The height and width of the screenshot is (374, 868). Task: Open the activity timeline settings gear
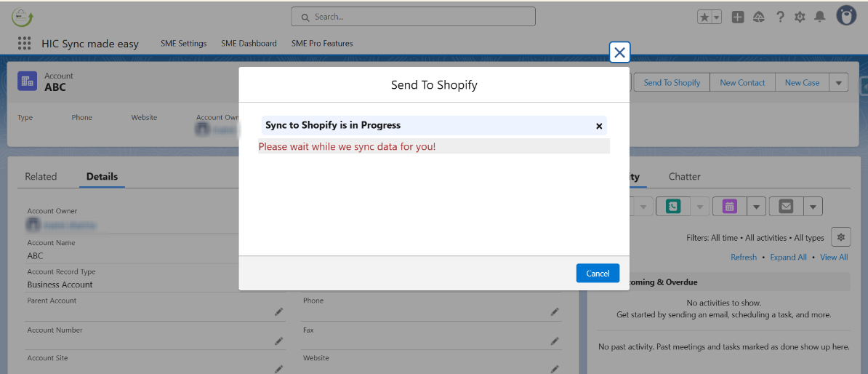pyautogui.click(x=841, y=237)
